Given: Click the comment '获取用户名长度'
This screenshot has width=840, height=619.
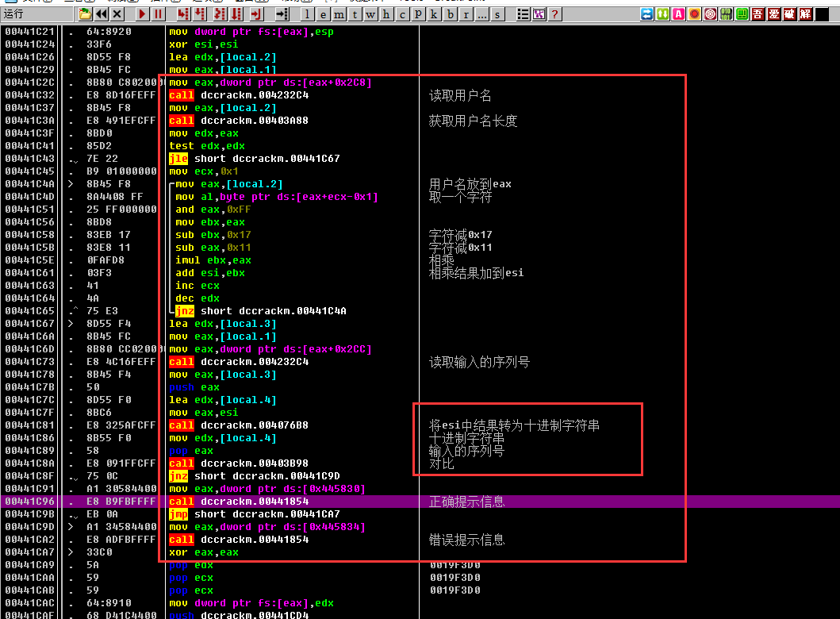Looking at the screenshot, I should (473, 121).
